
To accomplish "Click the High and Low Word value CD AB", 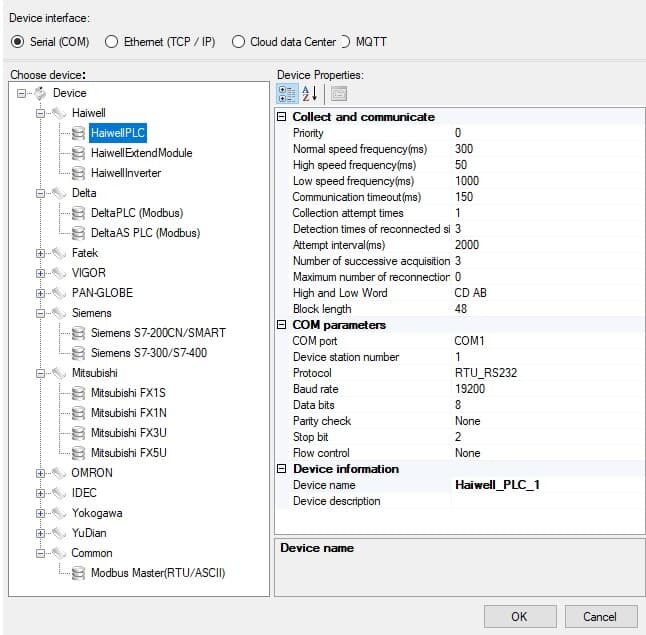I will [470, 293].
